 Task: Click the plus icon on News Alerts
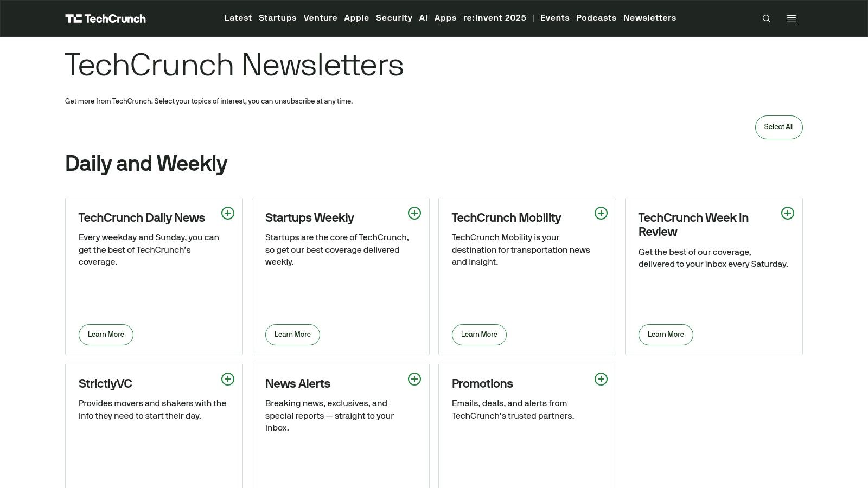pyautogui.click(x=414, y=379)
